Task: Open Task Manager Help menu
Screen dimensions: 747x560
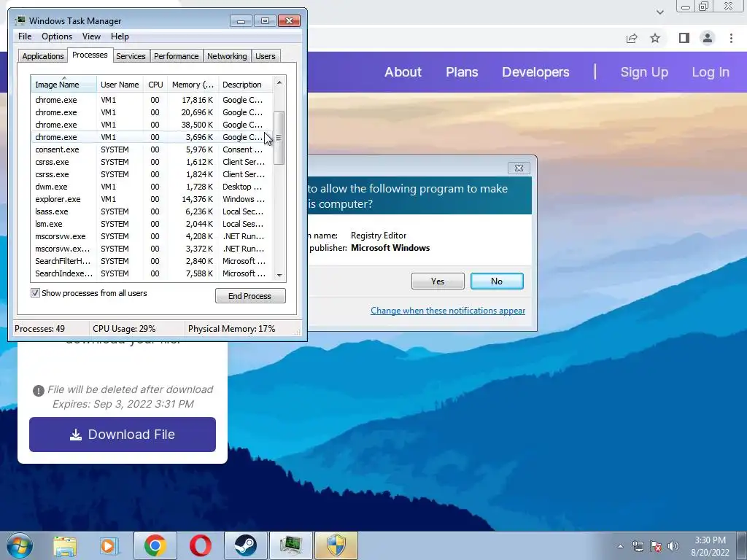Action: click(x=120, y=36)
